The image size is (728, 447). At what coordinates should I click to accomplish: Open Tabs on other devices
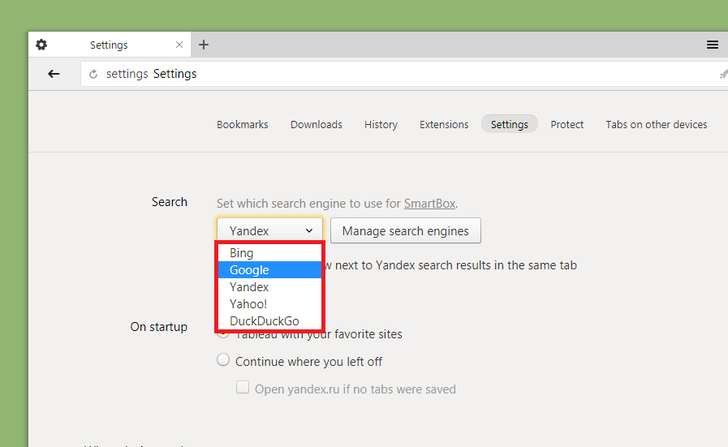(656, 124)
